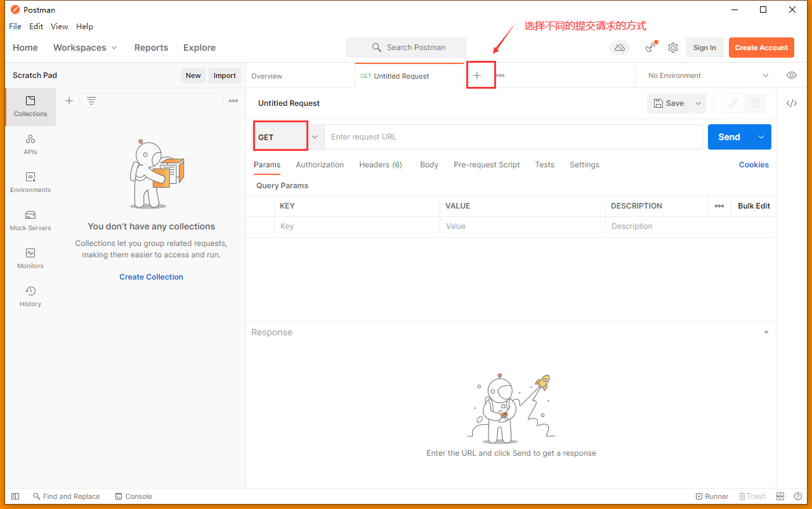Viewport: 812px width, 509px height.
Task: Click the Sign In button
Action: point(704,48)
